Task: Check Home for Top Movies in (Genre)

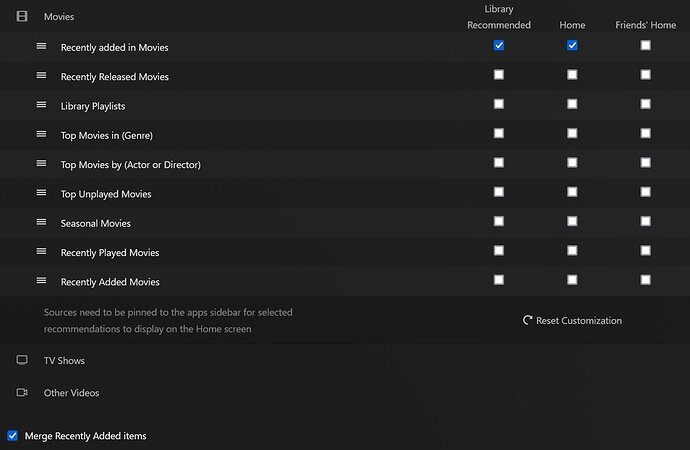Action: click(572, 133)
